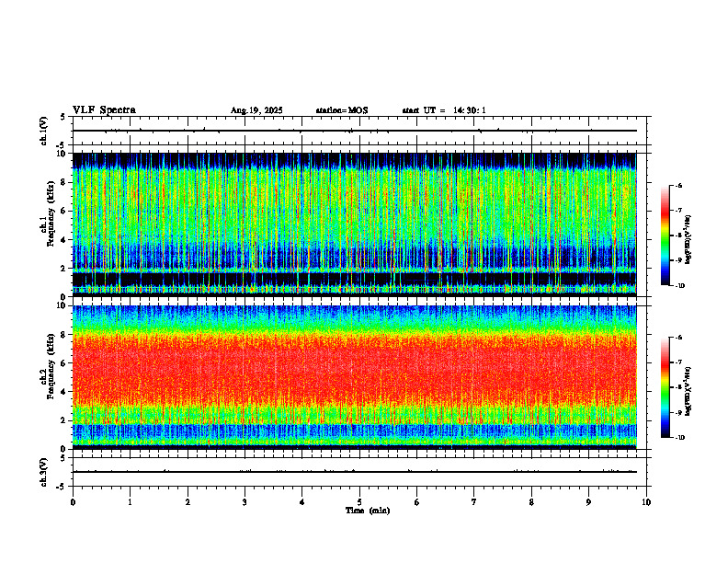Click time axis tick label "2"

188,502
